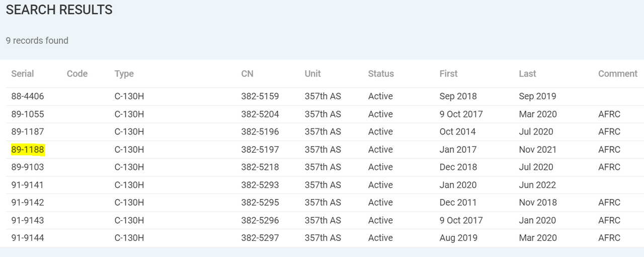Viewport: 644px width, 257px height.
Task: Click CN number 382-5197
Action: (260, 150)
